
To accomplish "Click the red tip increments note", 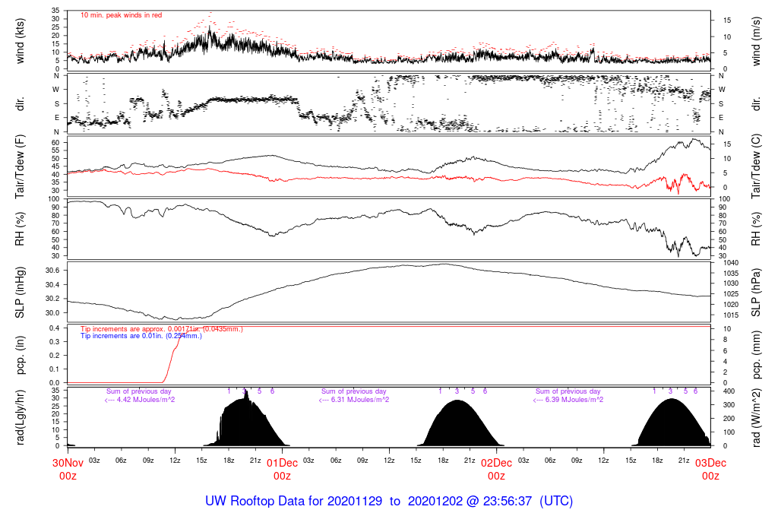I will click(x=162, y=328).
